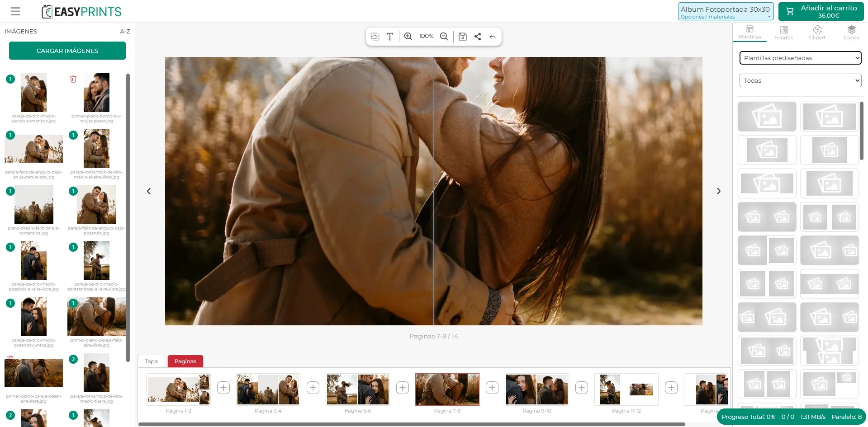
Task: Select image primer-plano-hombre-y-mujer-posar.jpg
Action: tap(96, 93)
